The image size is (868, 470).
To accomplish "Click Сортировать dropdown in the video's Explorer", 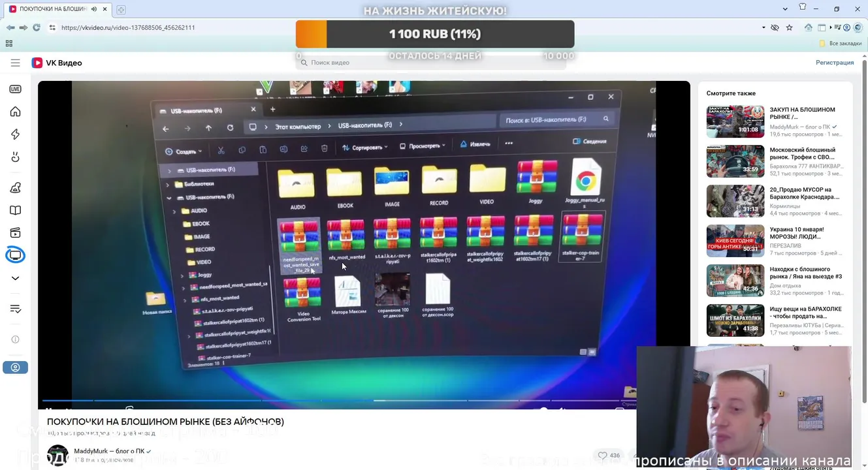I will 365,148.
